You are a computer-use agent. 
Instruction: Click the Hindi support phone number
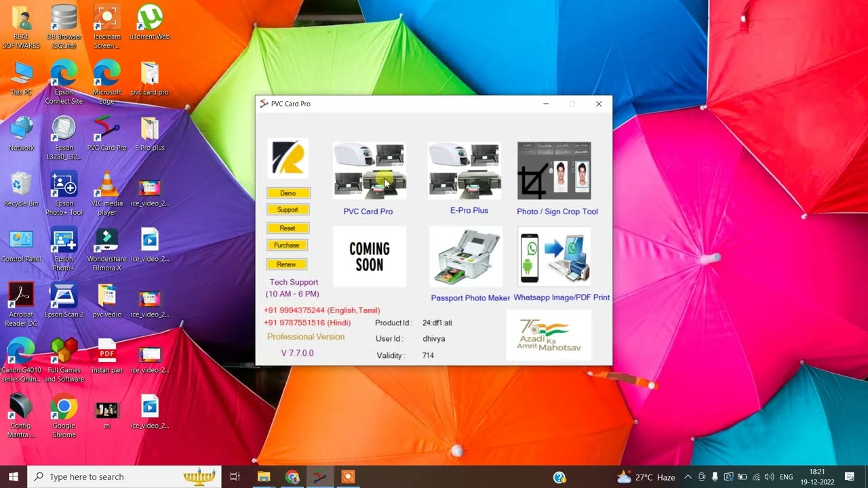307,323
